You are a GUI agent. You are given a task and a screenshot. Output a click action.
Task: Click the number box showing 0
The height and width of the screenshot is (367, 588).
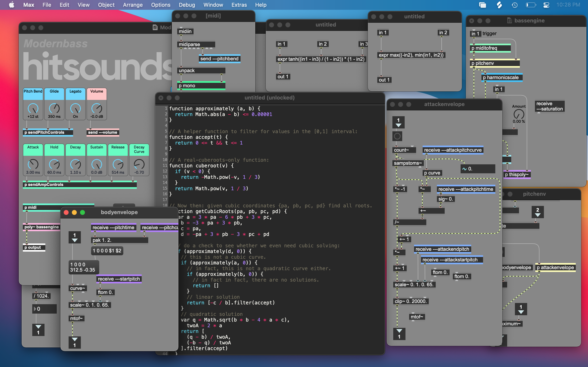45,309
